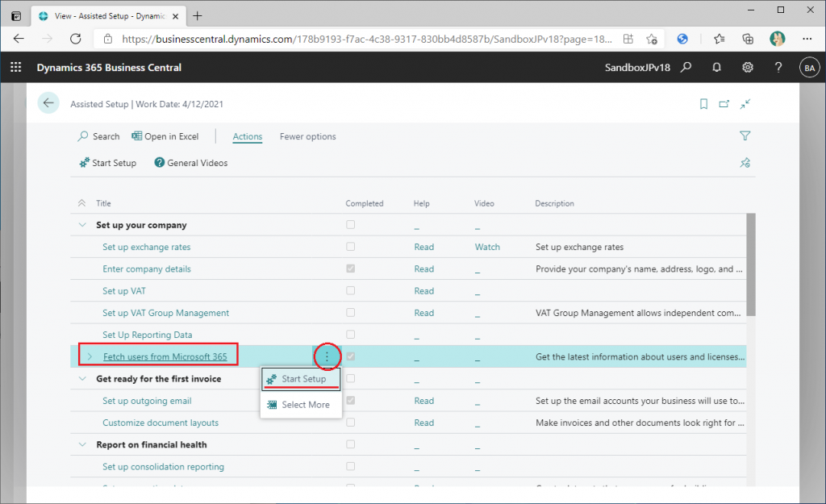Image resolution: width=826 pixels, height=504 pixels.
Task: Collapse the page using the shrink icon
Action: coord(745,104)
